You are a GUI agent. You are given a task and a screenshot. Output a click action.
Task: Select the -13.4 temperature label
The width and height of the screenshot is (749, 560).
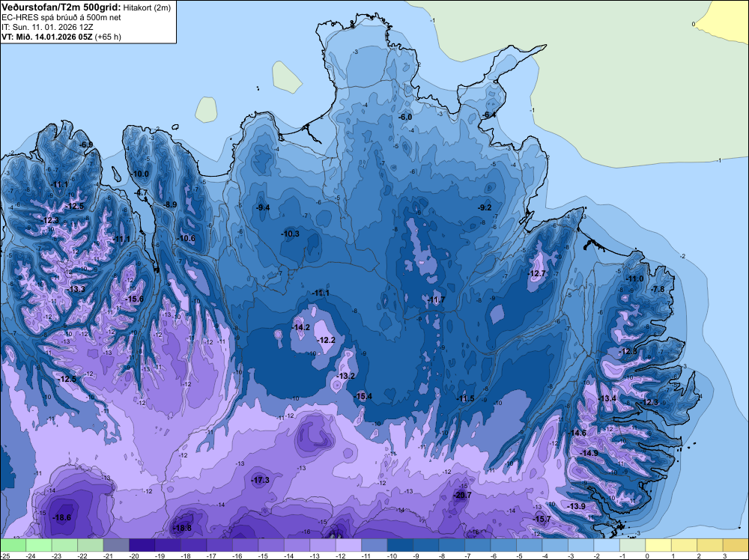tap(607, 398)
